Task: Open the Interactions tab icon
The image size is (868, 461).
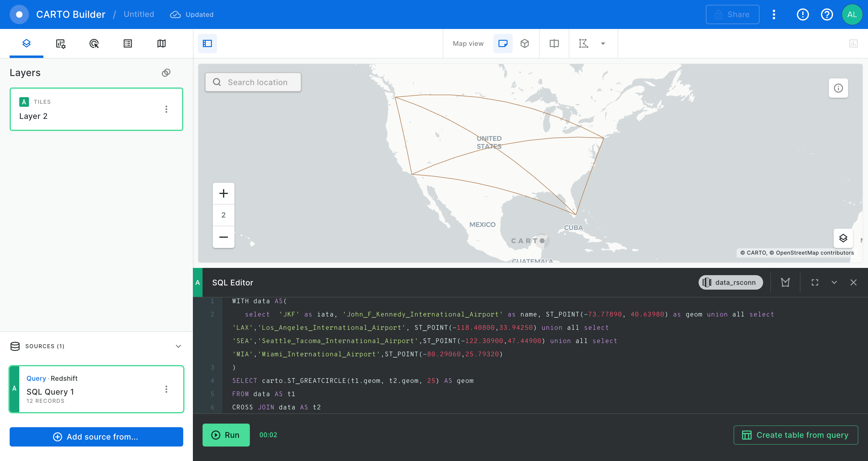Action: click(x=94, y=43)
